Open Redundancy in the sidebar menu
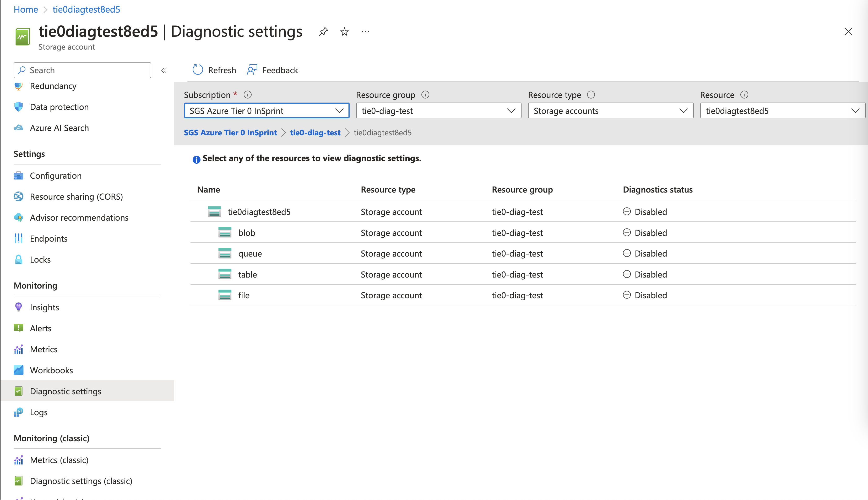This screenshot has height=500, width=868. point(53,86)
